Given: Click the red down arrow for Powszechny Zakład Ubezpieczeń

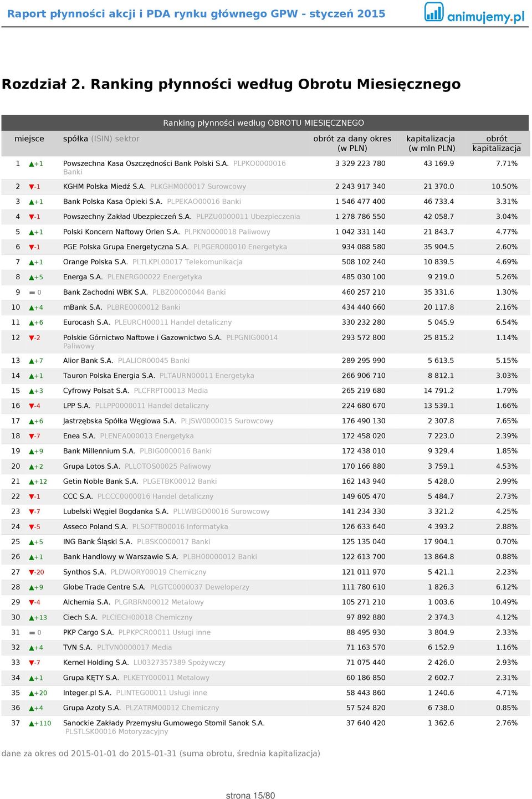Looking at the screenshot, I should click(x=32, y=217).
